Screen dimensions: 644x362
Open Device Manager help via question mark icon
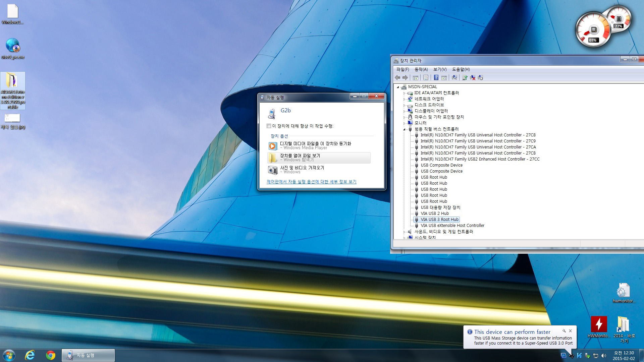(x=436, y=77)
